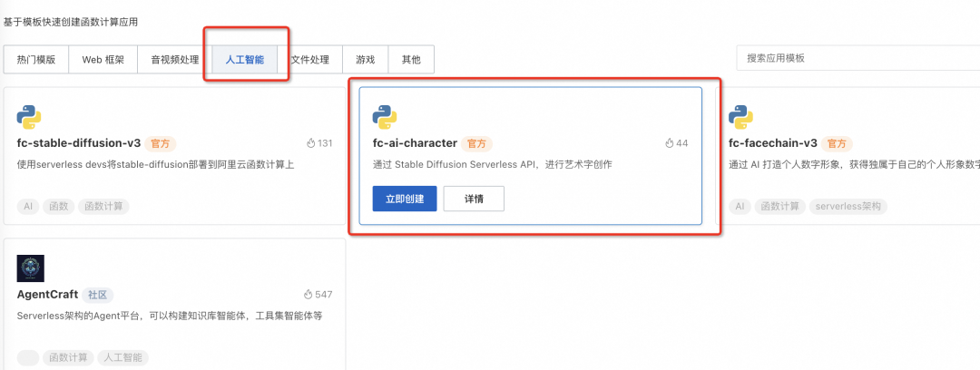Click the serverless架构 tag
This screenshot has height=370, width=980.
[848, 206]
